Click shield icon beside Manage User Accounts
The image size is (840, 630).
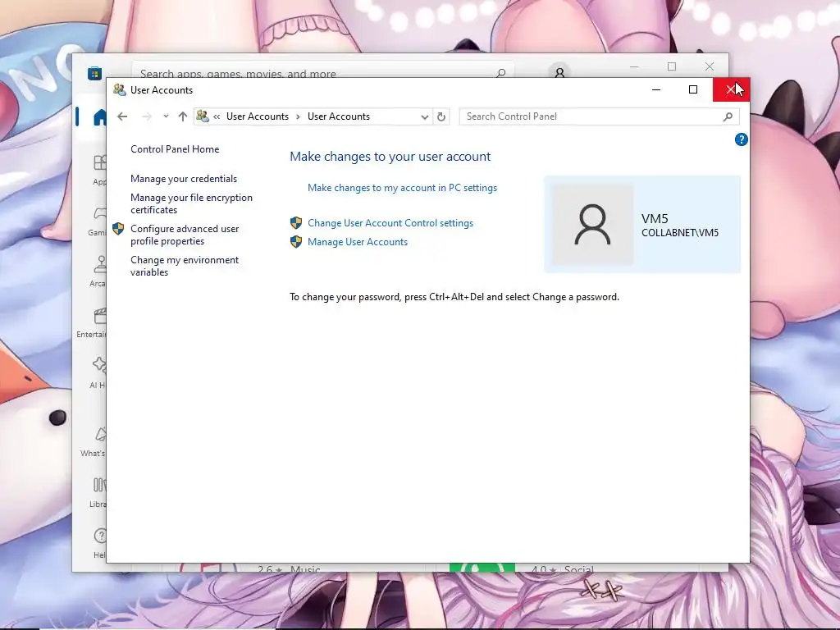(296, 242)
